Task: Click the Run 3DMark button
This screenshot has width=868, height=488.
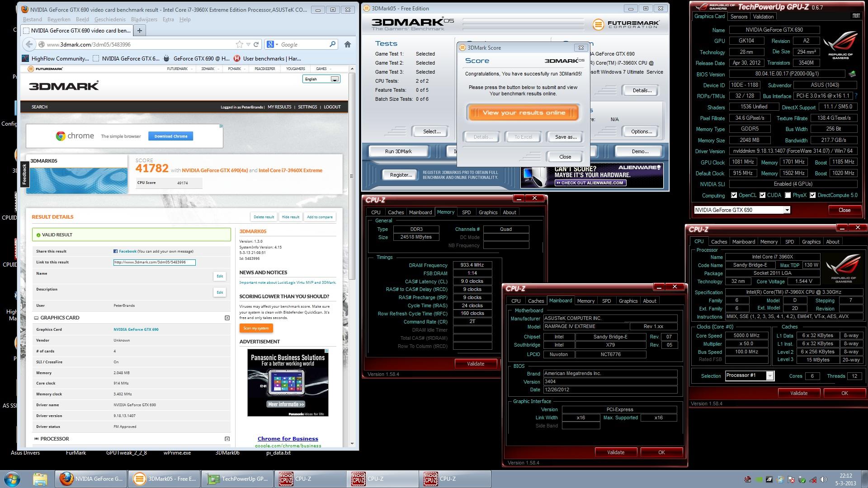Action: (398, 151)
